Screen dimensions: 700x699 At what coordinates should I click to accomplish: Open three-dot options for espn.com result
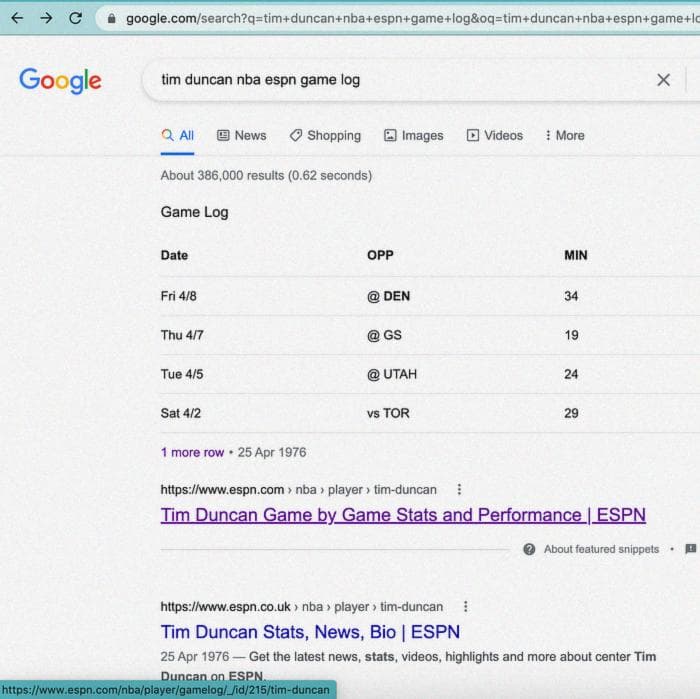[459, 490]
